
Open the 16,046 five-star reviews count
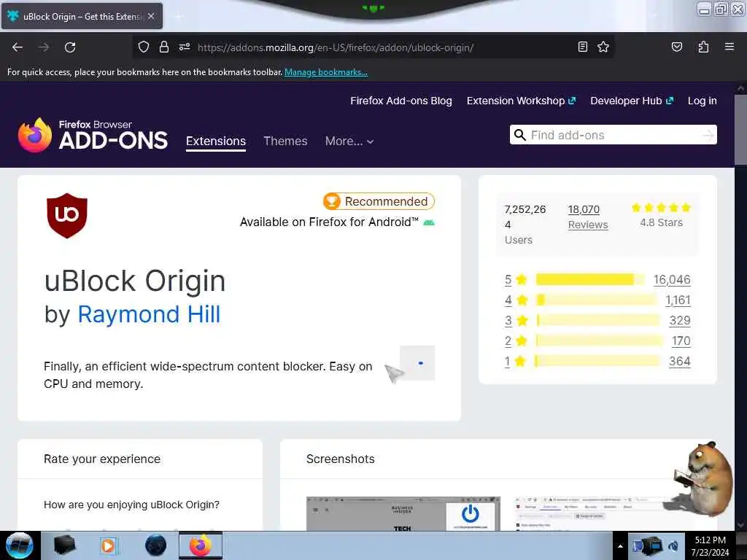click(x=672, y=279)
